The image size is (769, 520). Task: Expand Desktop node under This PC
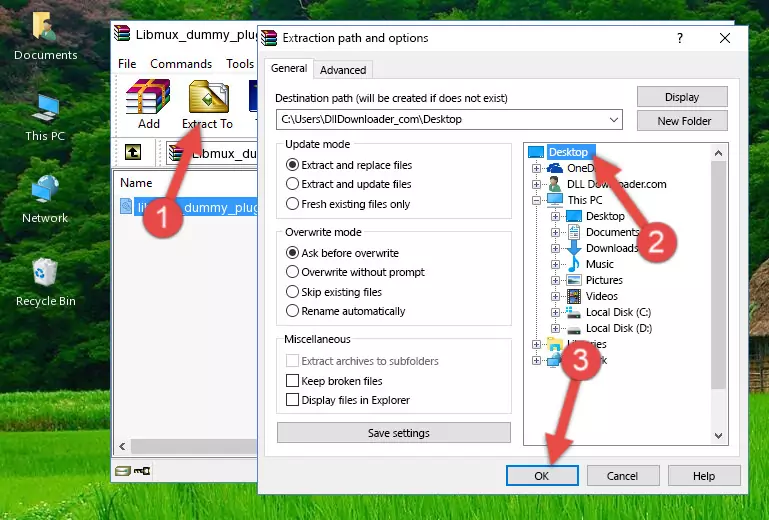555,216
